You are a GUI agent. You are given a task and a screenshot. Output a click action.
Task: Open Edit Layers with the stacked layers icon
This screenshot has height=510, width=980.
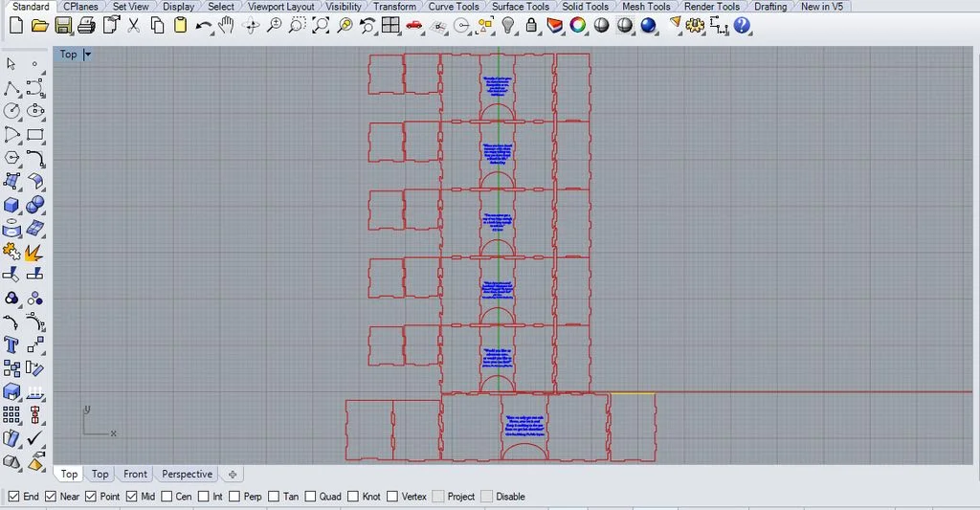[554, 26]
